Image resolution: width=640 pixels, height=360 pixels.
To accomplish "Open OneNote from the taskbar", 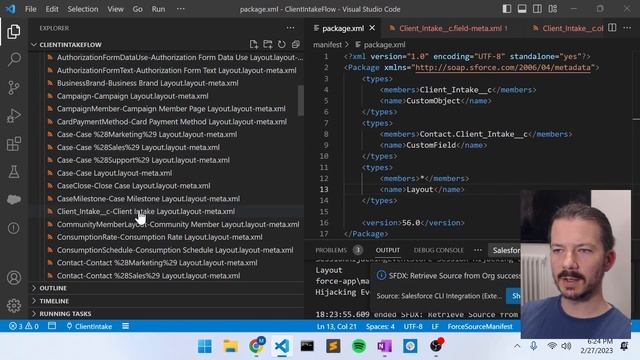I will pos(384,346).
